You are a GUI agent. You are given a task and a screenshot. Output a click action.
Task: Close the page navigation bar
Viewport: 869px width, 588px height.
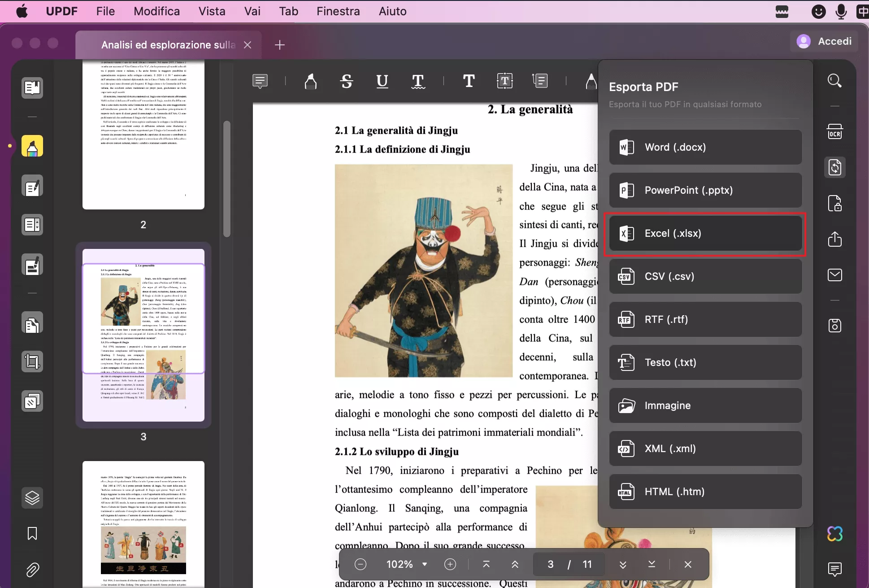click(688, 564)
